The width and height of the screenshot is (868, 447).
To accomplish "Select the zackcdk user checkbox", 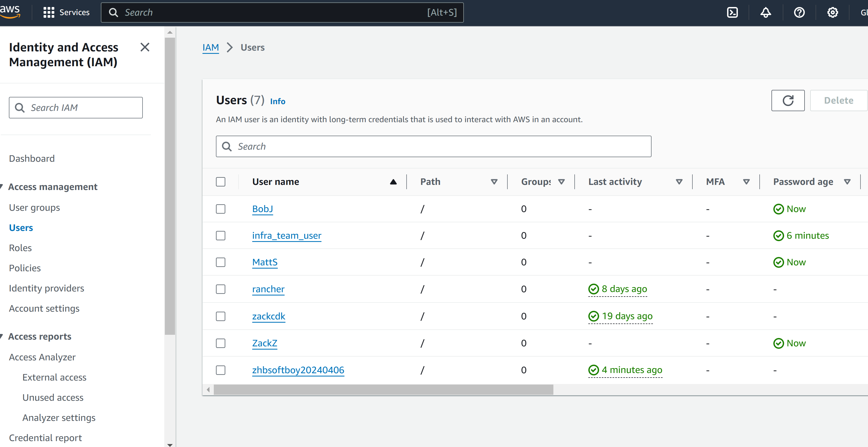I will click(221, 316).
